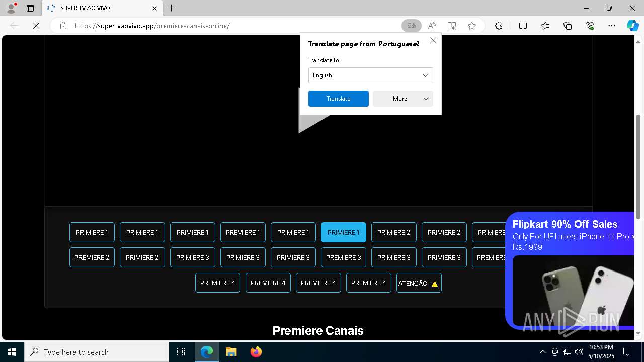Screen dimensions: 644x362
Task: Open Split screen icon
Action: tap(523, 26)
